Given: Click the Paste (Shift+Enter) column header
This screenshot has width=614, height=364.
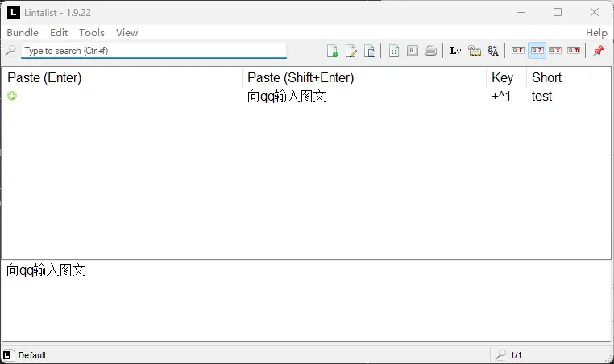Looking at the screenshot, I should pyautogui.click(x=363, y=77).
